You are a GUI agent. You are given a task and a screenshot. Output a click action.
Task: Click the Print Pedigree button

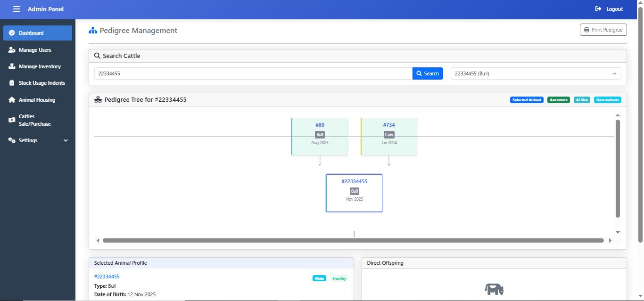[603, 30]
